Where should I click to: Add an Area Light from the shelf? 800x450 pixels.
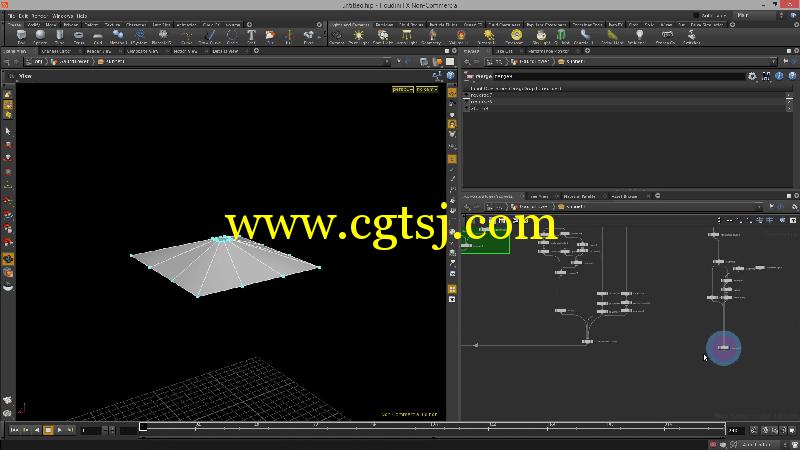(x=406, y=36)
